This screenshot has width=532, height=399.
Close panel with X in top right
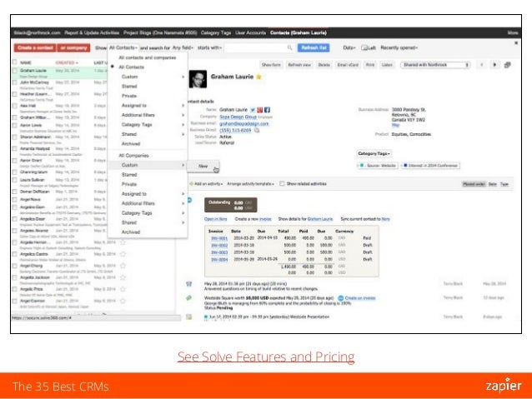[x=516, y=43]
